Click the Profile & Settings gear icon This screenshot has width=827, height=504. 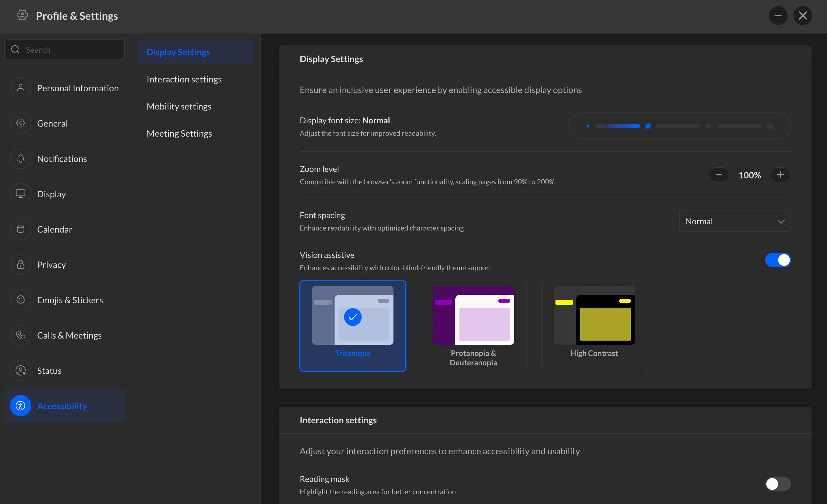tap(22, 15)
